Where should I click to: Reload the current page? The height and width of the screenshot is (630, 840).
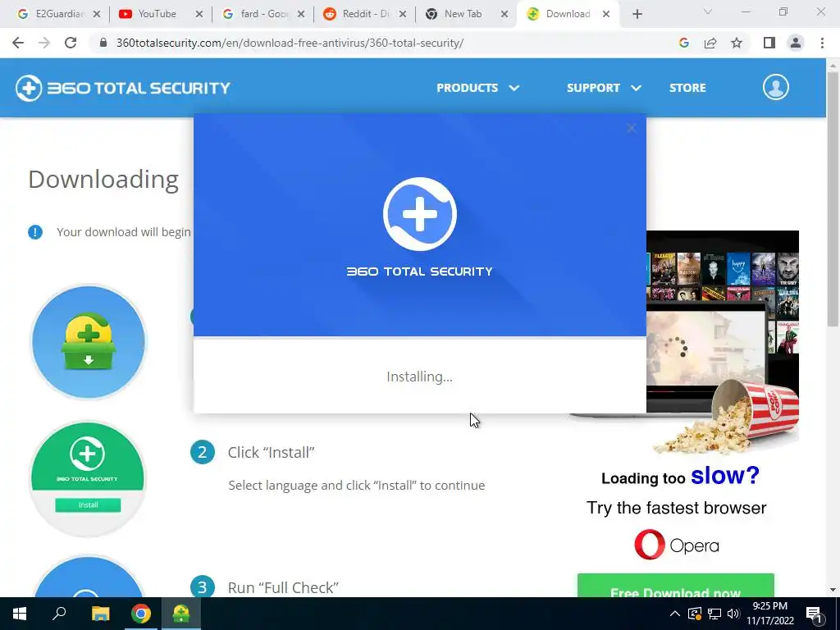pos(71,43)
